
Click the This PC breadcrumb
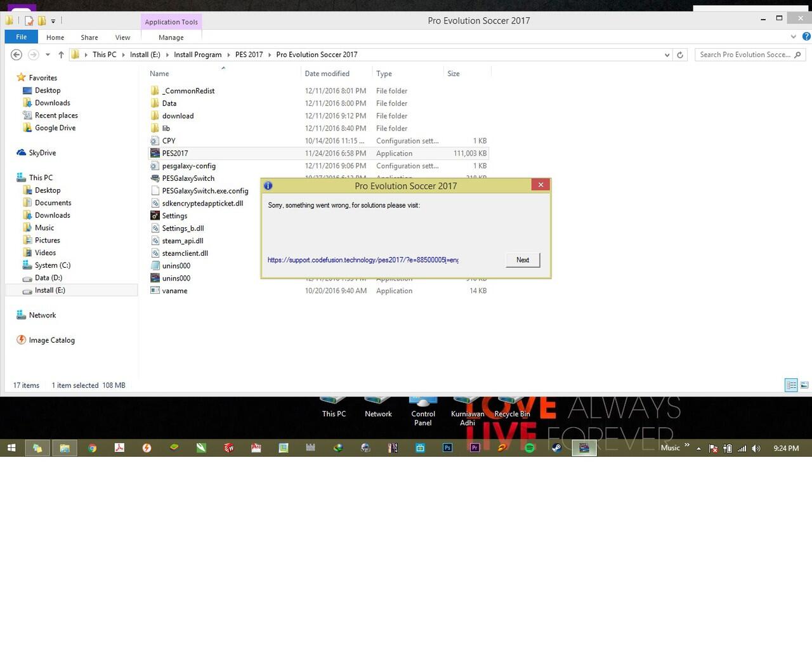(105, 55)
